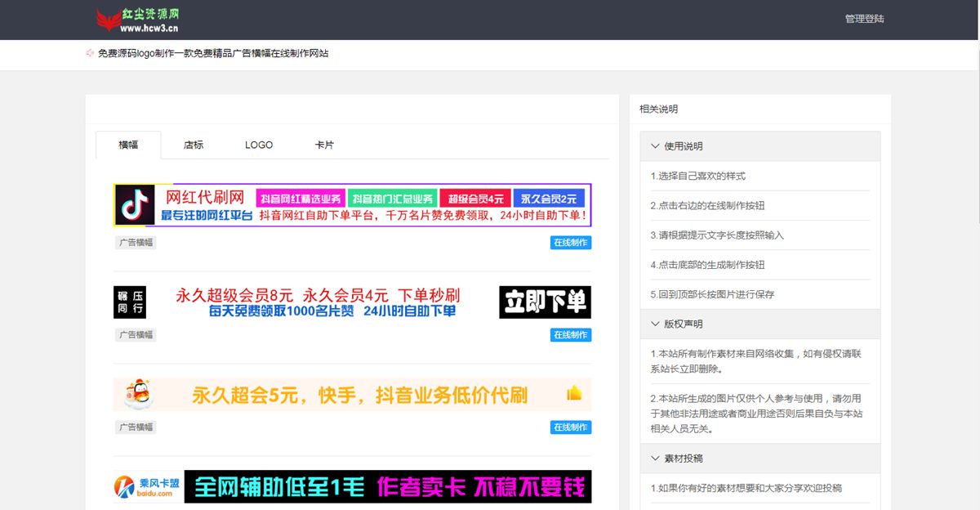The width and height of the screenshot is (980, 510).
Task: Click 广告横幅 tag under the 永久超会5元 banner
Action: pos(135,427)
